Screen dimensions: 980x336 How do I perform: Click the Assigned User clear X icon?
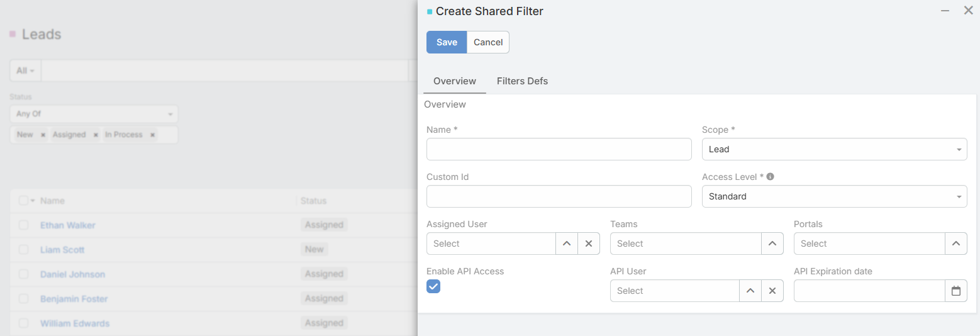point(588,244)
